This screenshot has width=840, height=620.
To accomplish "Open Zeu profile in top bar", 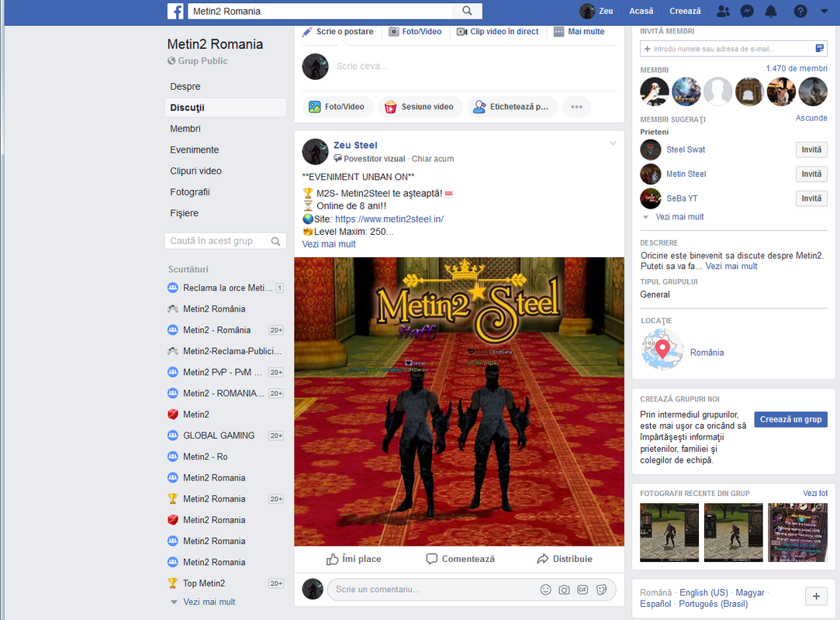I will tap(596, 12).
